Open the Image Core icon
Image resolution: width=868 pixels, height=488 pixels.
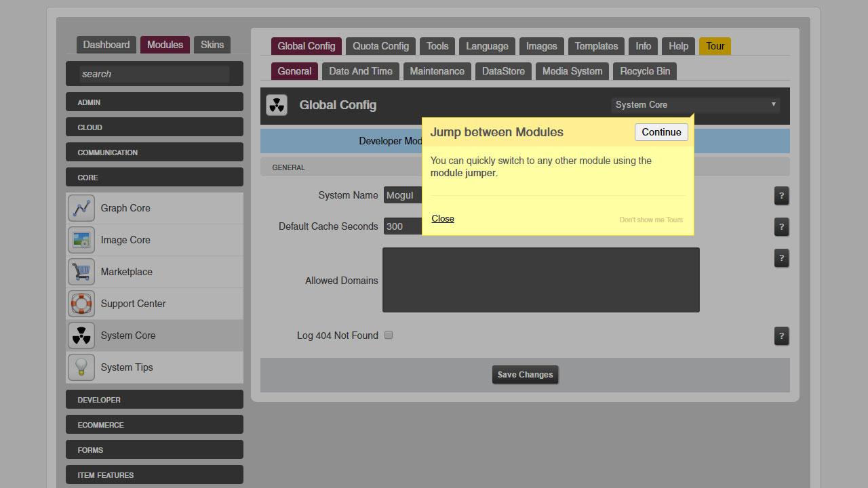(81, 240)
